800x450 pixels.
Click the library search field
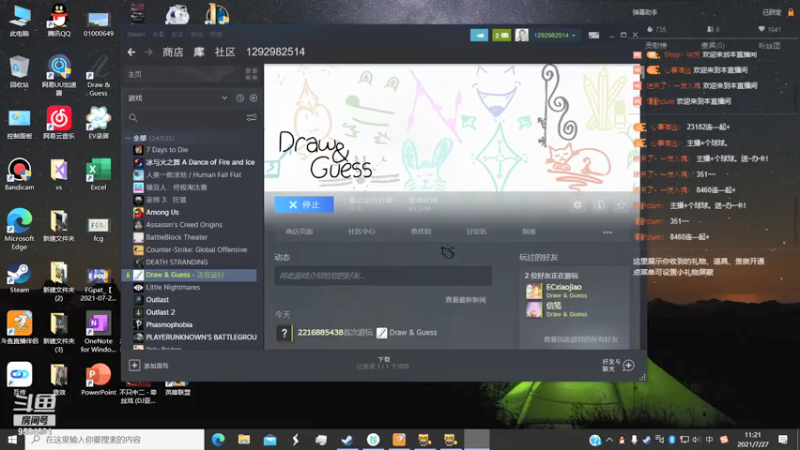(x=191, y=118)
